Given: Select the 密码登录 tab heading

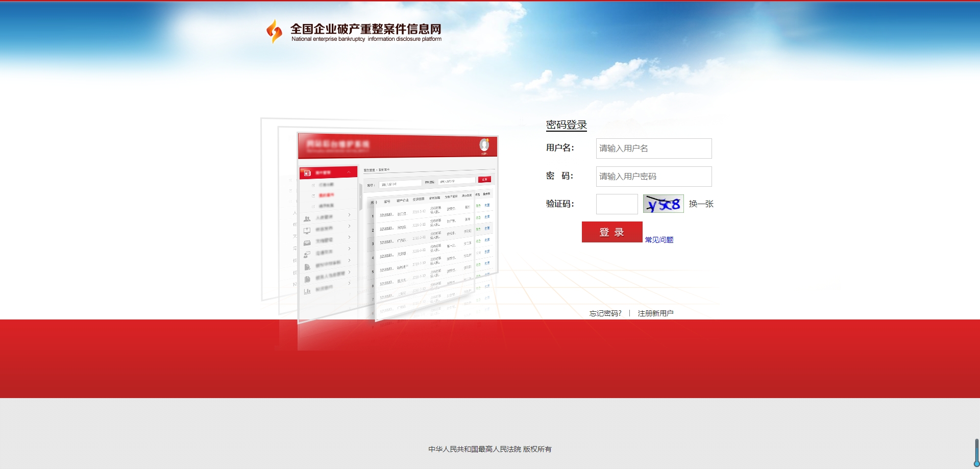Looking at the screenshot, I should (x=566, y=125).
